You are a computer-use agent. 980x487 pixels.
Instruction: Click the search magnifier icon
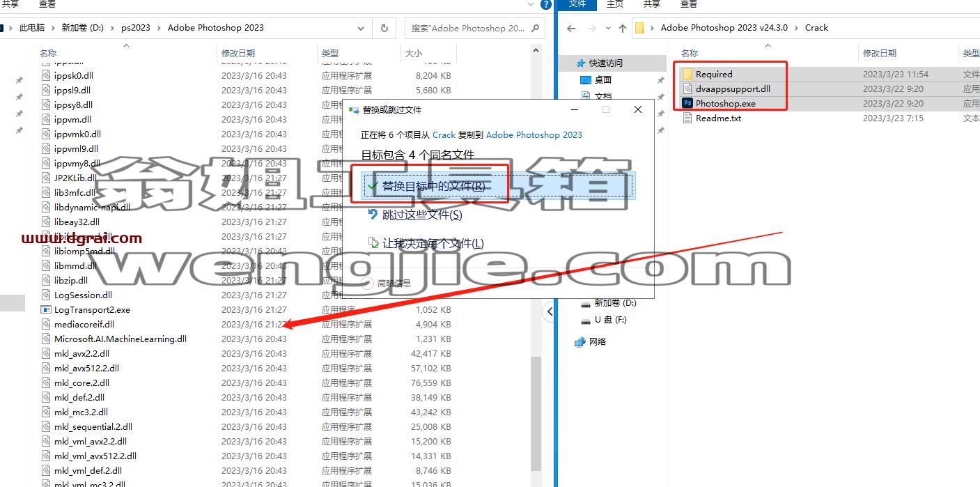pyautogui.click(x=535, y=28)
